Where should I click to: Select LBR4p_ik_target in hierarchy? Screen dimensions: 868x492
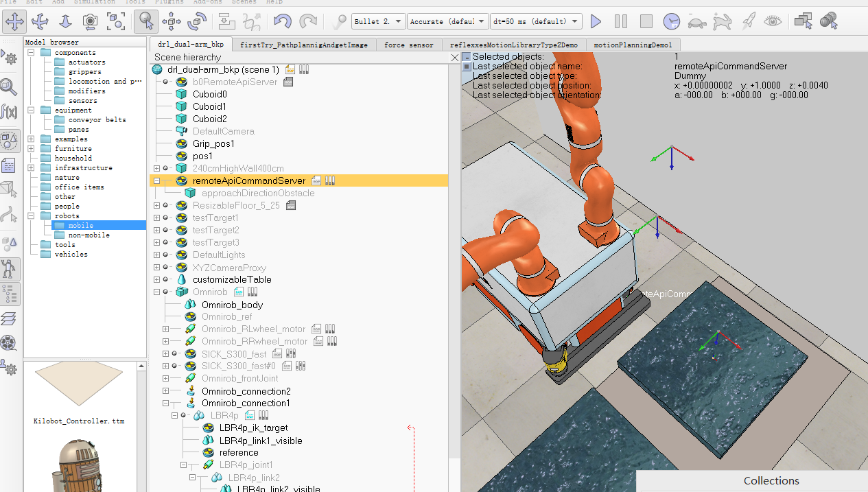click(253, 427)
